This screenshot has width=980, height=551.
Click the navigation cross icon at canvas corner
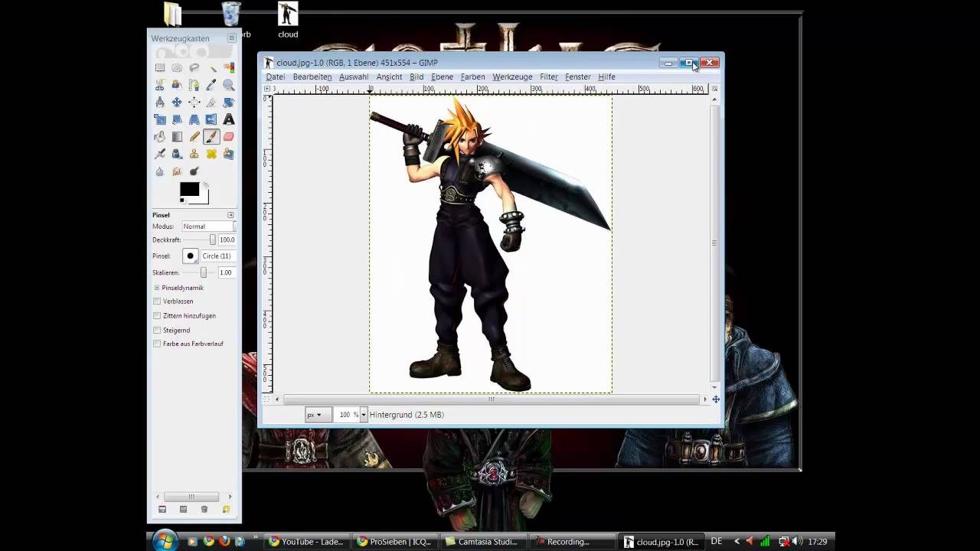pos(716,399)
